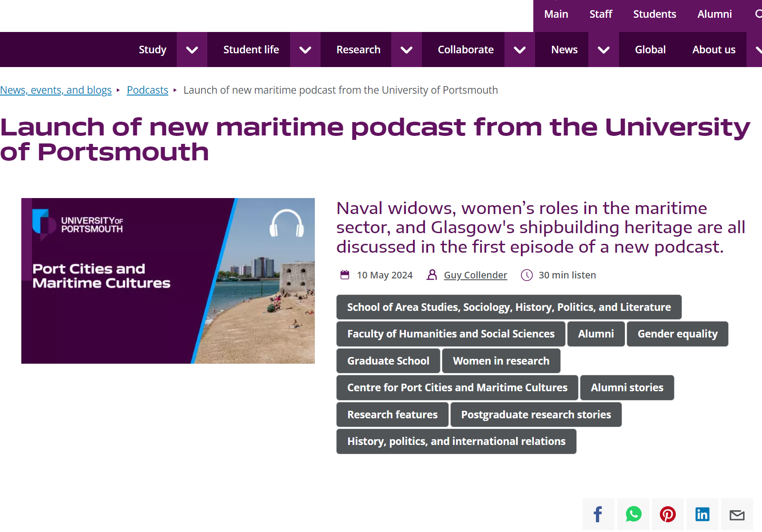Share the article by email envelope icon
This screenshot has width=762, height=532.
[x=737, y=514]
